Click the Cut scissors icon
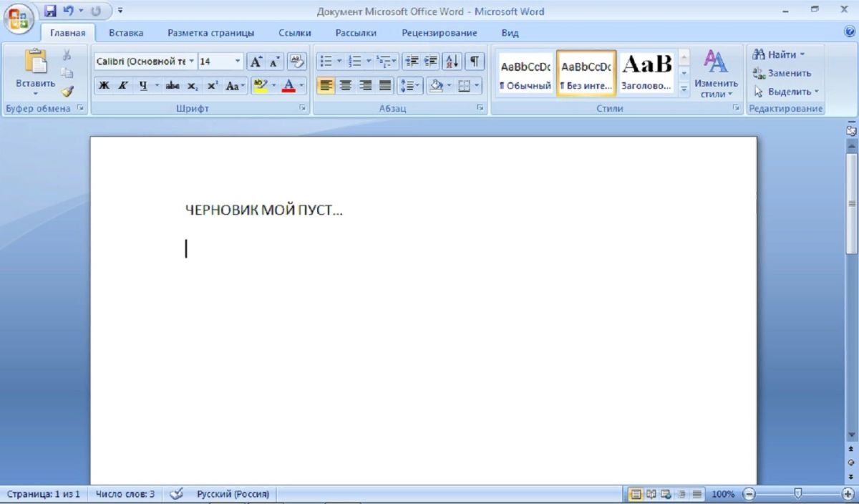The width and height of the screenshot is (859, 504). tap(67, 55)
